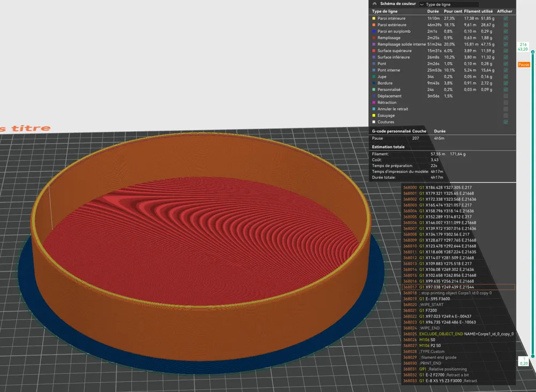This screenshot has width=536, height=392.
Task: Click the orange Paroi extérieure color swatch
Action: tap(374, 25)
